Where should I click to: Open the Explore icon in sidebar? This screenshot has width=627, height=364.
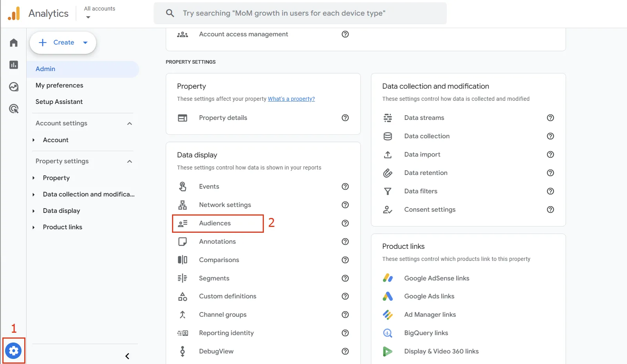click(x=14, y=87)
